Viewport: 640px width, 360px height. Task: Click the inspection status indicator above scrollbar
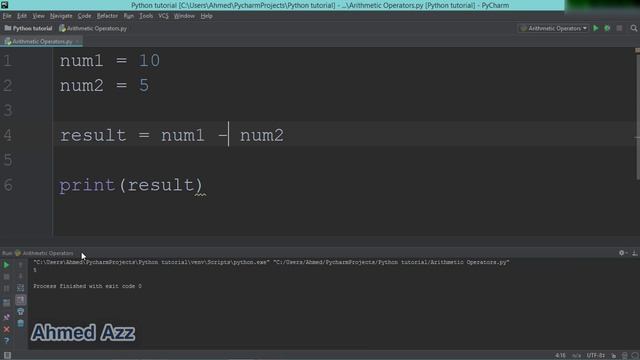[x=638, y=50]
